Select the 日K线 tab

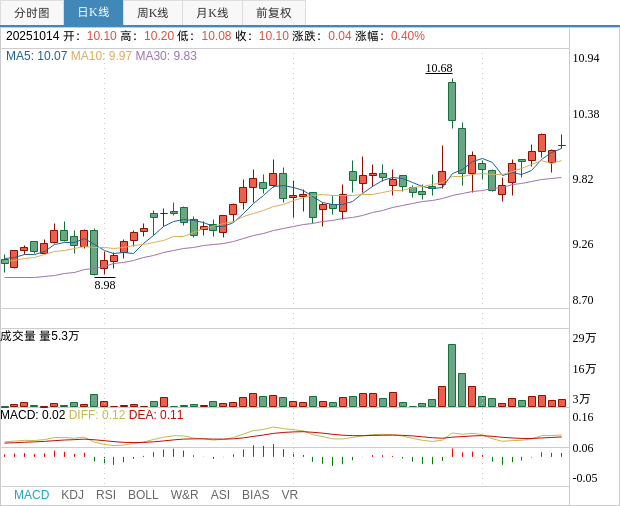pos(93,13)
